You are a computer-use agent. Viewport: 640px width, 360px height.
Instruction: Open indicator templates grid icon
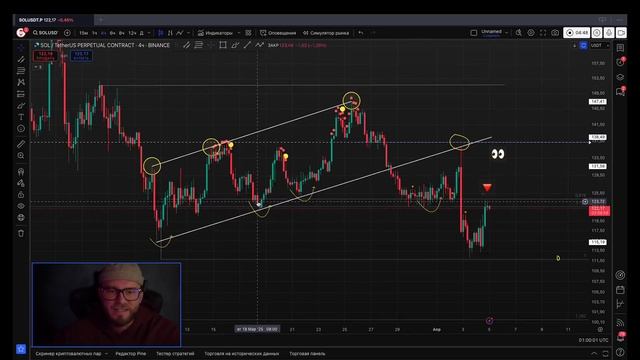248,33
